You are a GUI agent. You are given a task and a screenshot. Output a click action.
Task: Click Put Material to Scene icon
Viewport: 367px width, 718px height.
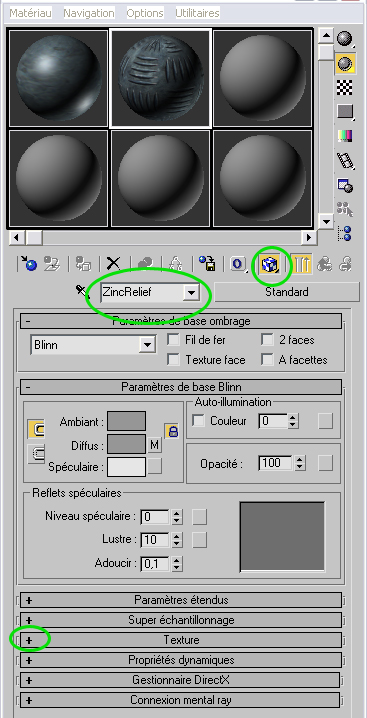pos(51,264)
